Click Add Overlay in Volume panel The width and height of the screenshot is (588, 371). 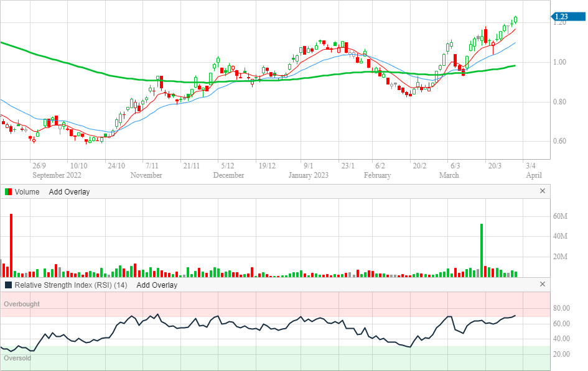pyautogui.click(x=69, y=192)
